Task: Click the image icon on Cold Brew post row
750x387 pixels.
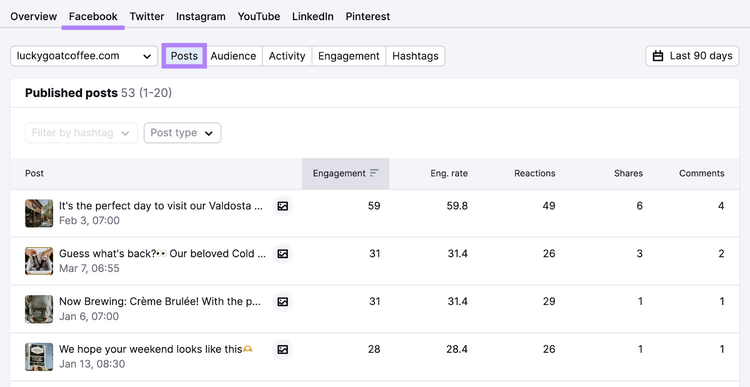Action: (x=283, y=254)
